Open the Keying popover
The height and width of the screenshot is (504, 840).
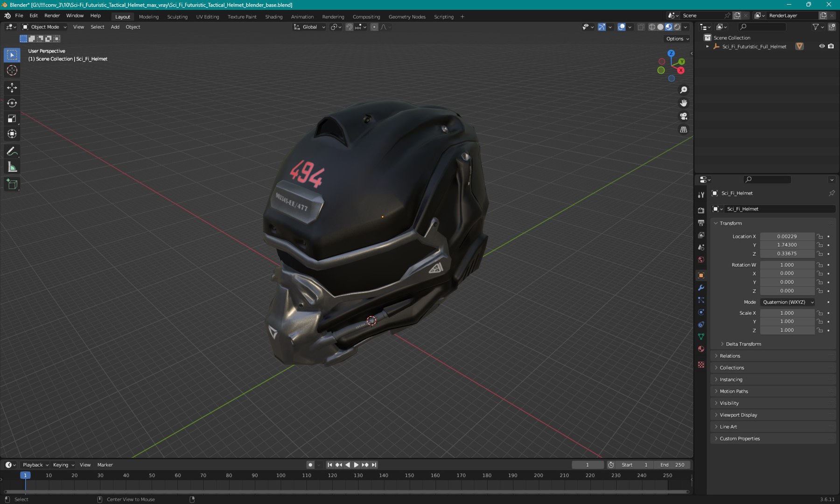pos(63,465)
